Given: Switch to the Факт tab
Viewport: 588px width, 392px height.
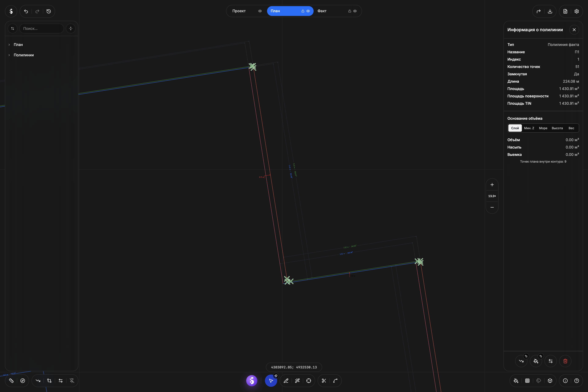Looking at the screenshot, I should tap(322, 11).
